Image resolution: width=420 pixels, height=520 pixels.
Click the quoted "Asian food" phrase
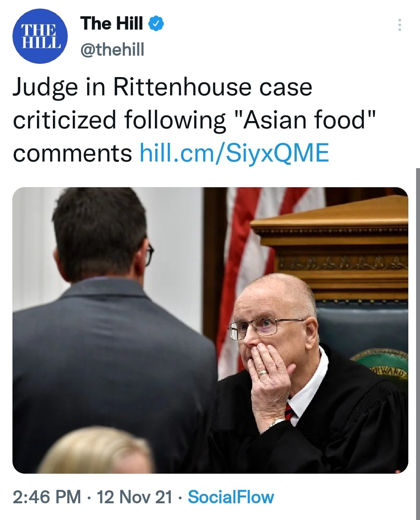click(305, 120)
